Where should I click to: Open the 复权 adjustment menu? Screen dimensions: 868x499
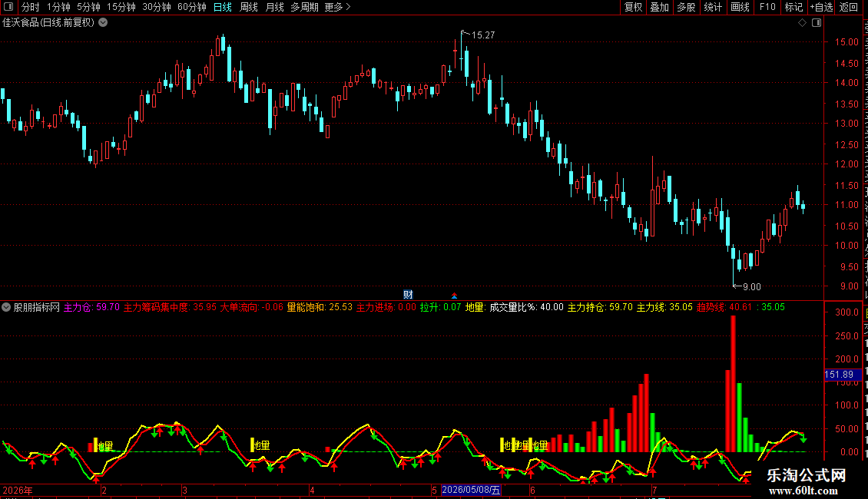633,7
